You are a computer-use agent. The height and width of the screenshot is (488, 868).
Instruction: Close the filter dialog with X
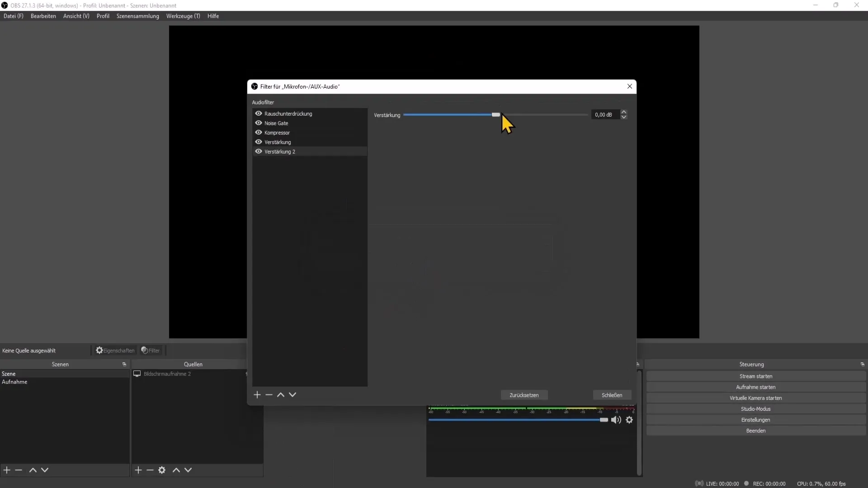tap(629, 86)
